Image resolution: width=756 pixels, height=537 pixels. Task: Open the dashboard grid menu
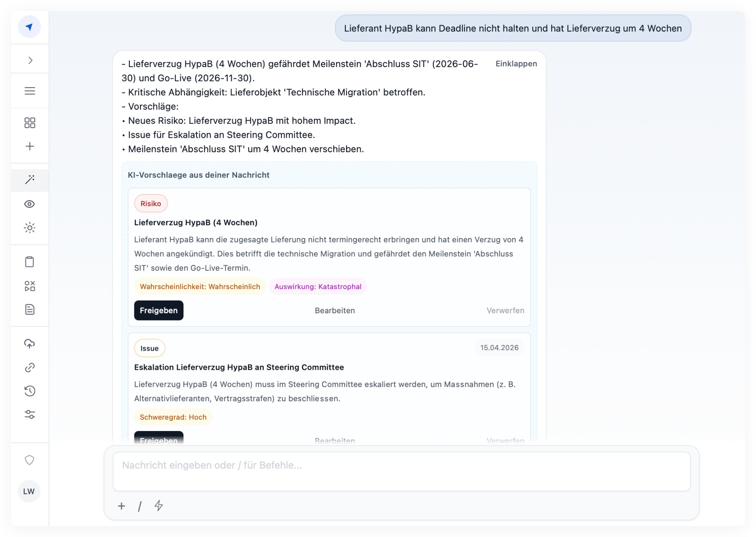(x=30, y=122)
